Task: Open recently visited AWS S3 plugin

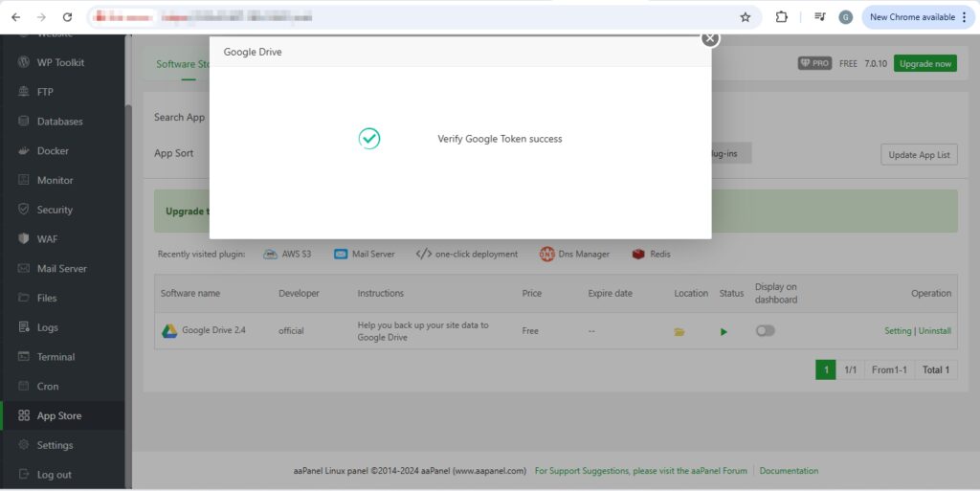Action: [287, 255]
